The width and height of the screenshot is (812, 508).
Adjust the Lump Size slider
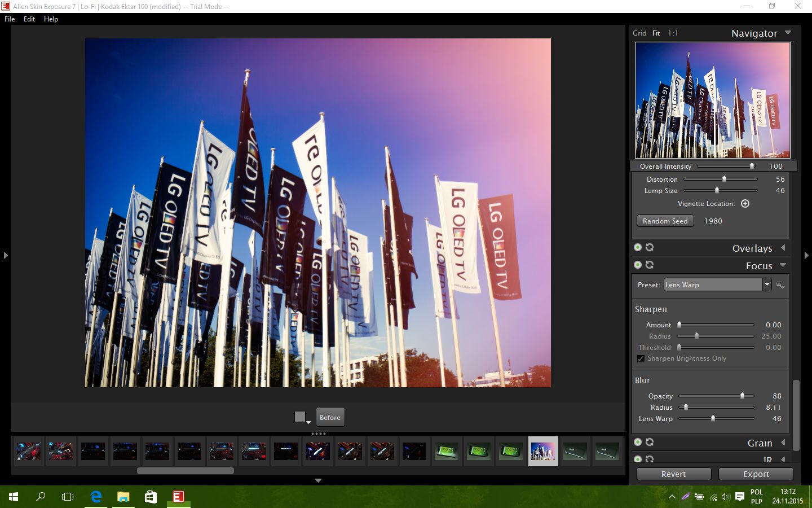pos(721,190)
